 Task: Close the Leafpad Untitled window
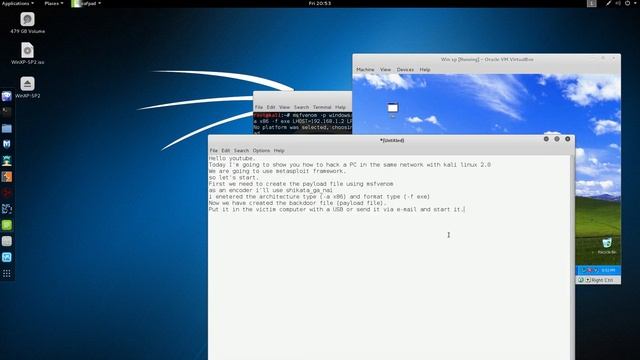coord(567,139)
